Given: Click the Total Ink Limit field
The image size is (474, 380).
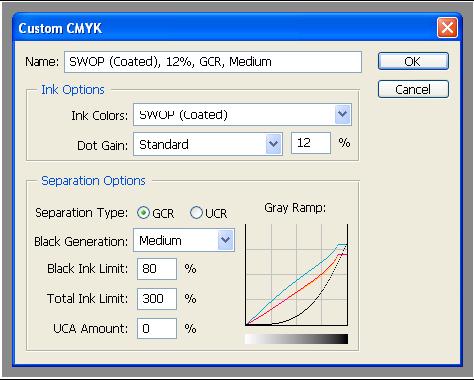Looking at the screenshot, I should [x=157, y=299].
